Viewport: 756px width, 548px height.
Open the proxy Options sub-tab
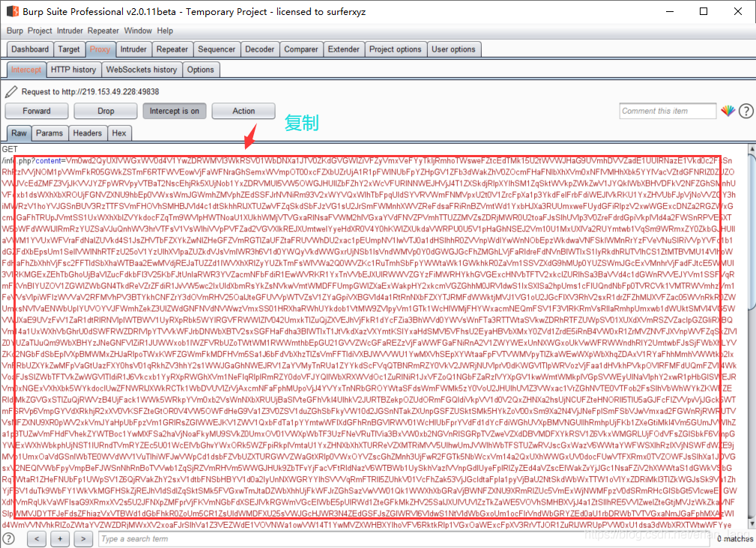(201, 70)
